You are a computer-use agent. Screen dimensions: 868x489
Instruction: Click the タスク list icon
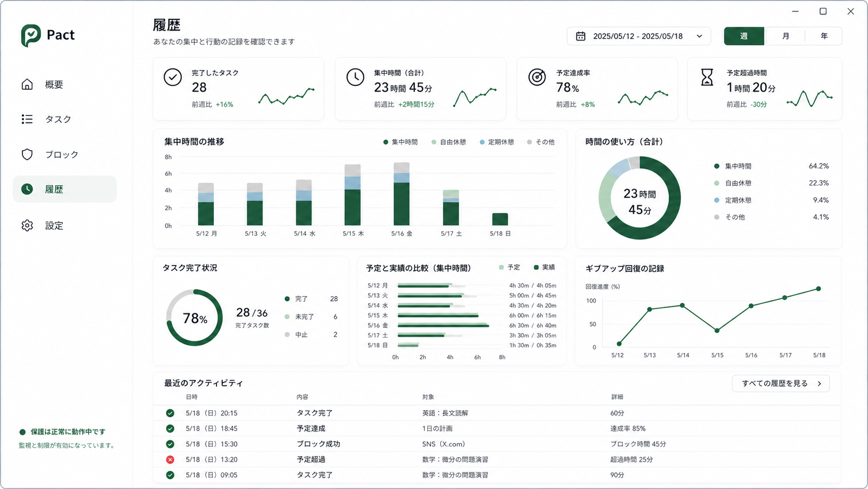click(27, 119)
